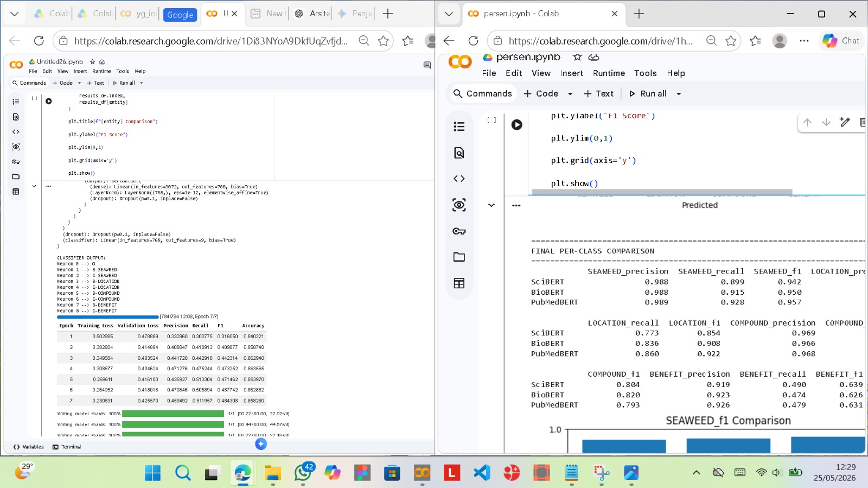Expand the Code dropdown in Untitled26 toolbar
The image size is (868, 488).
tap(79, 83)
